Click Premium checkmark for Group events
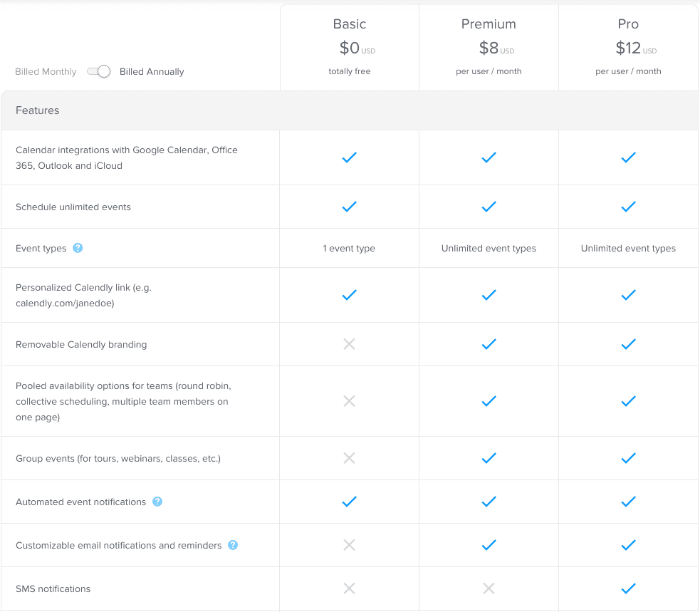 pos(489,458)
